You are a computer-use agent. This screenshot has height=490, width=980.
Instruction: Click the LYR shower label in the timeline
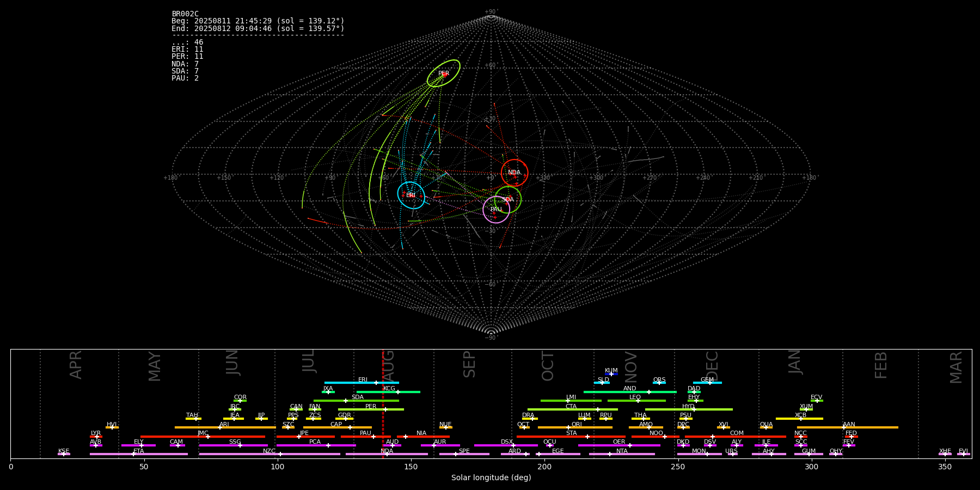[96, 433]
